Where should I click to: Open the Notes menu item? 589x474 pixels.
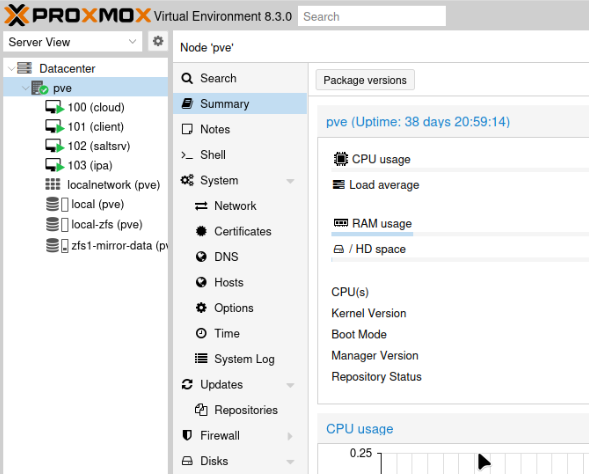240,129
